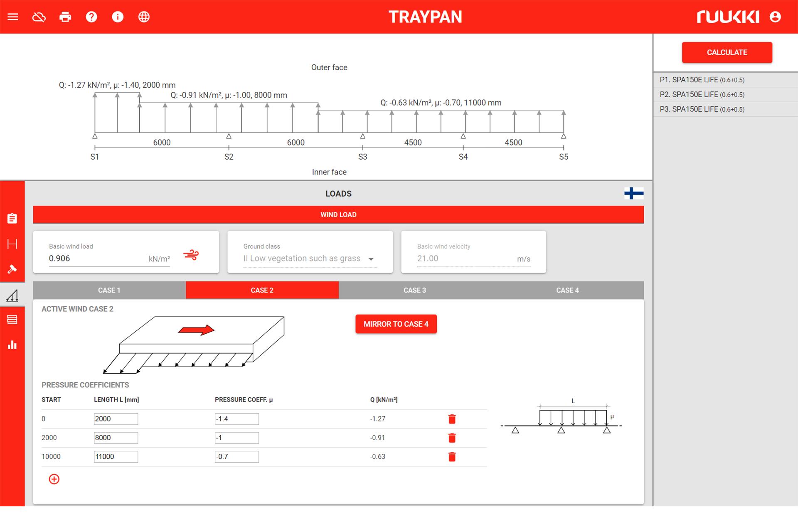Select P2. SPA150E LIFE profile

click(x=725, y=94)
